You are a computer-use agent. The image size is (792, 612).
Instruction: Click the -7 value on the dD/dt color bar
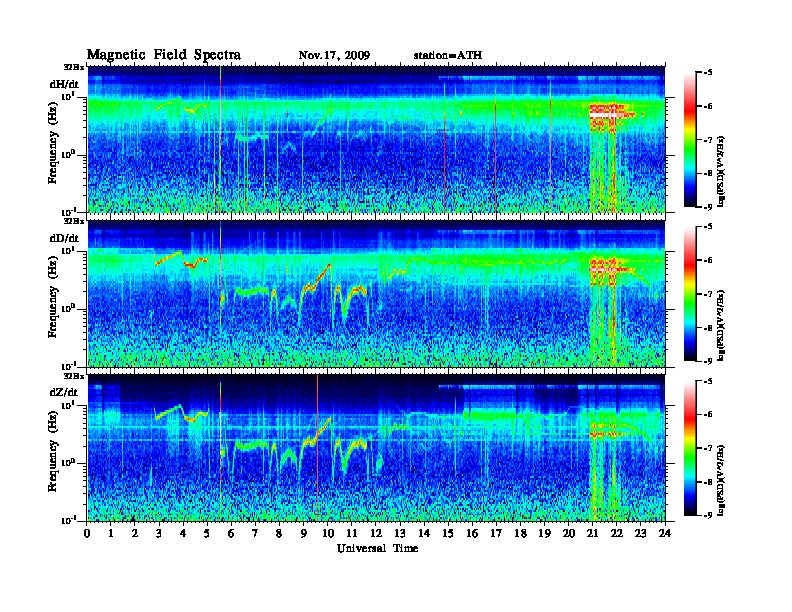[x=708, y=294]
